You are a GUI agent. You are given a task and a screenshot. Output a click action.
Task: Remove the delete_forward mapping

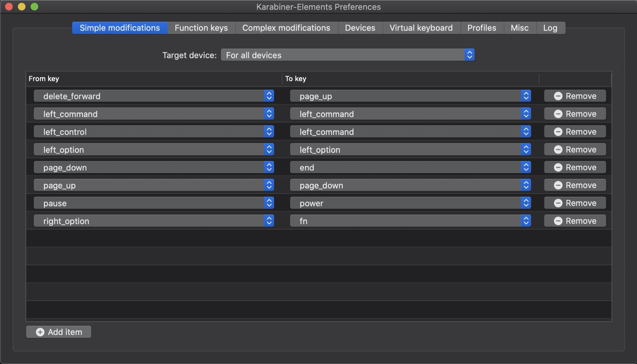(575, 96)
